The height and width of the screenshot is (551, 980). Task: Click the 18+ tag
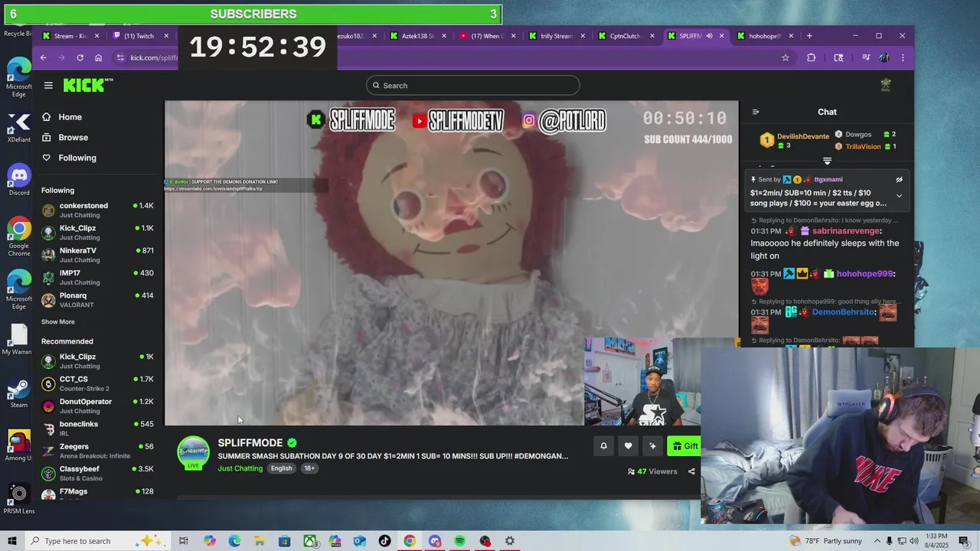point(309,468)
